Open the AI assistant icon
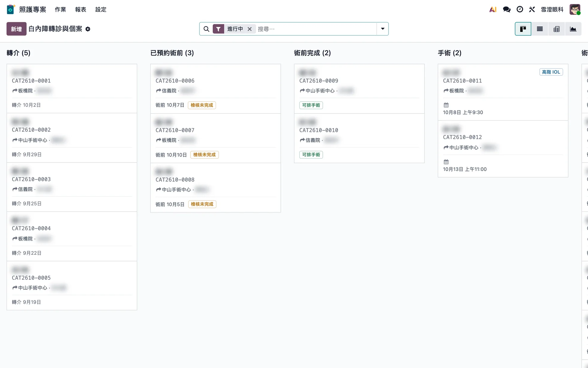This screenshot has height=368, width=588. (493, 10)
